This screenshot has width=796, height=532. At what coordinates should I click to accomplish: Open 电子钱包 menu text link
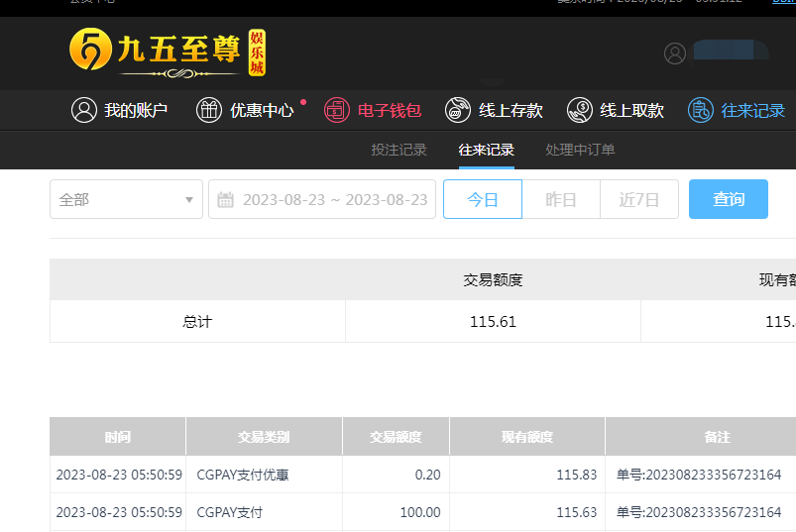389,111
